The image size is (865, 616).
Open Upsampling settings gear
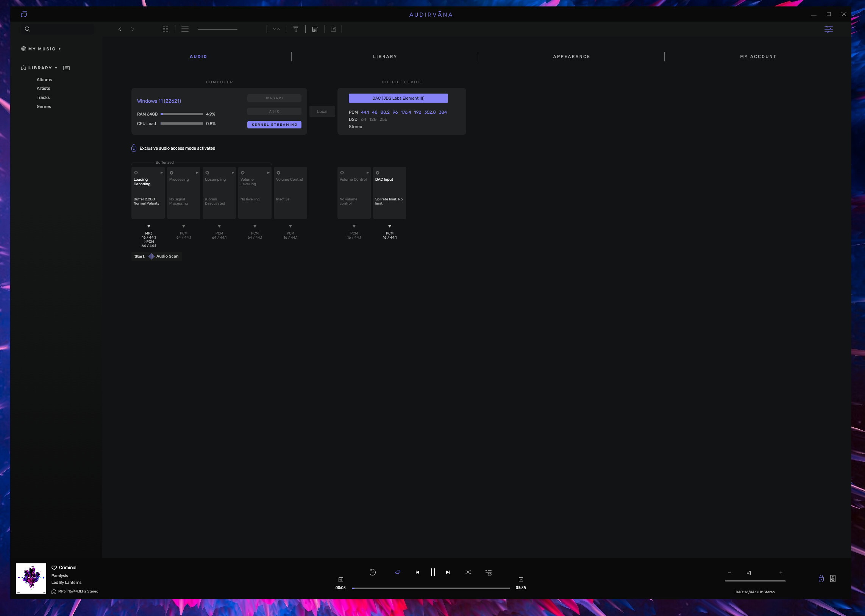pyautogui.click(x=207, y=173)
